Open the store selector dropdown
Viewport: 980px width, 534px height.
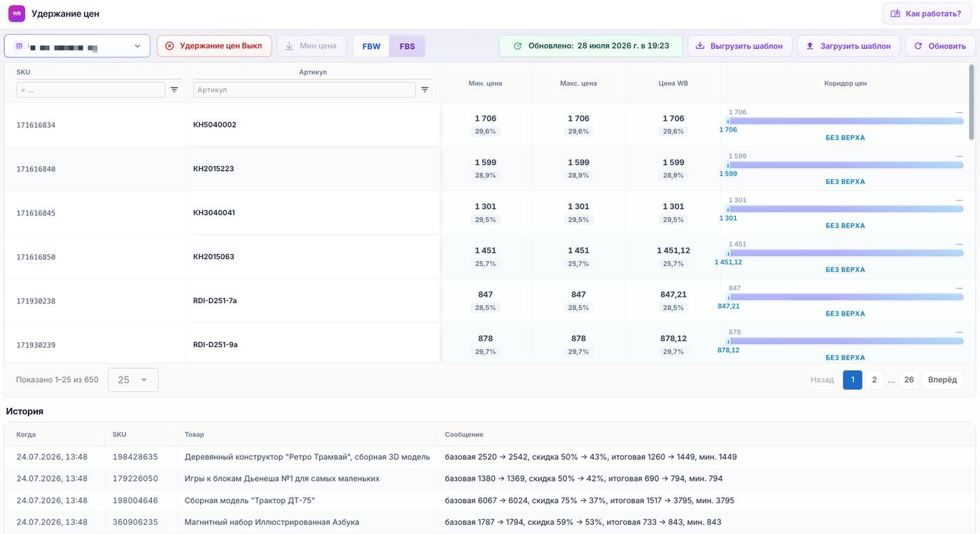pyautogui.click(x=77, y=46)
